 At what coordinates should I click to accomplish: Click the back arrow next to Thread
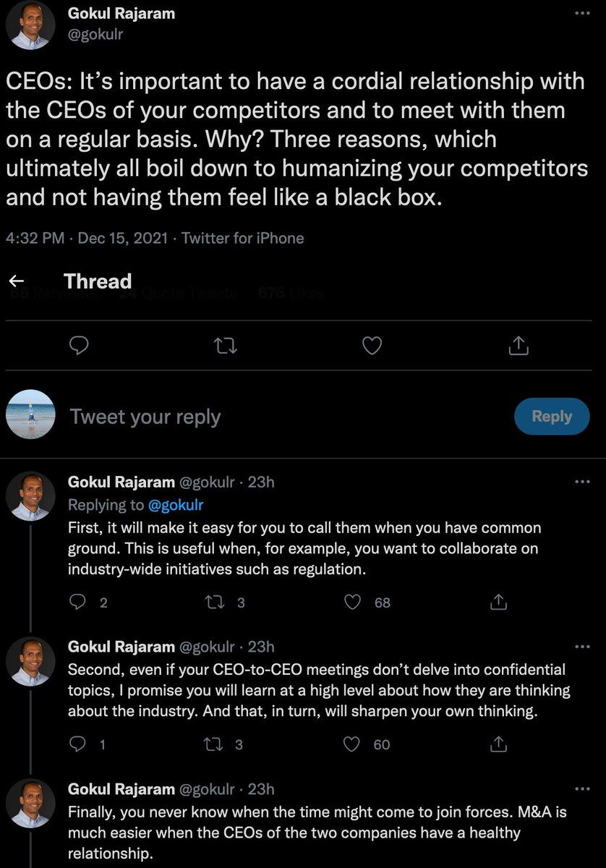(x=17, y=281)
